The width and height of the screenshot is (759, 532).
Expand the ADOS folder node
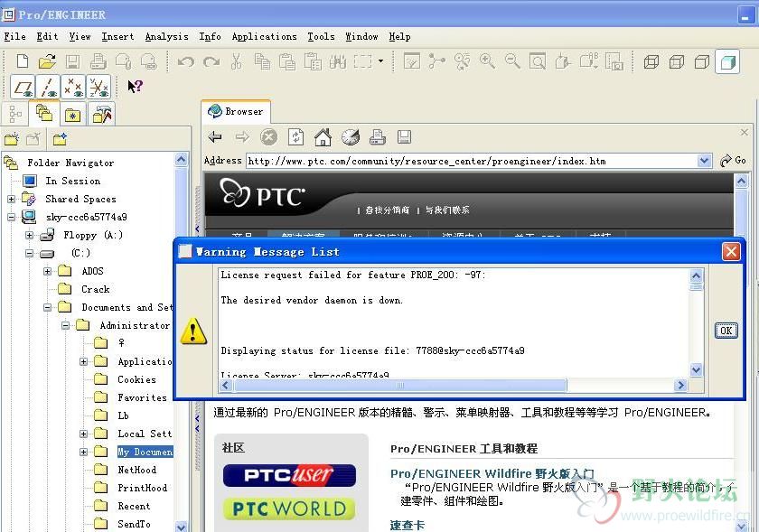[x=47, y=271]
